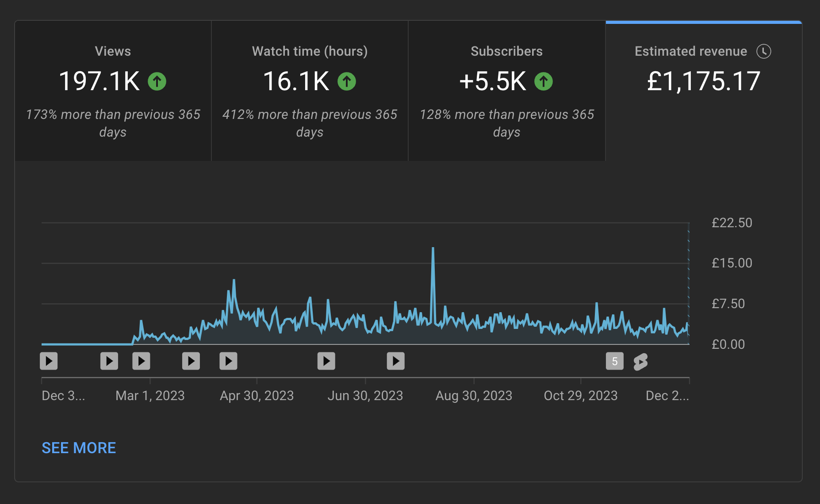
Task: Click the green up arrow next to 197.1K
Action: tap(158, 81)
